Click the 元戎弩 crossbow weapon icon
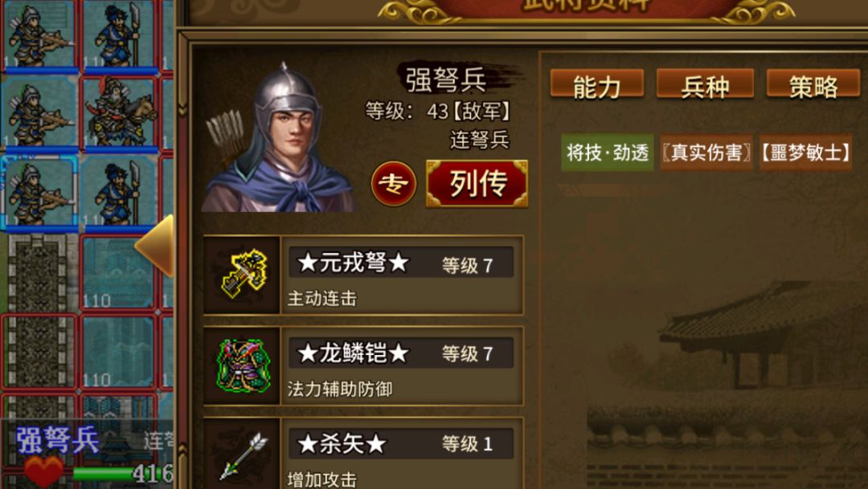 [x=242, y=275]
